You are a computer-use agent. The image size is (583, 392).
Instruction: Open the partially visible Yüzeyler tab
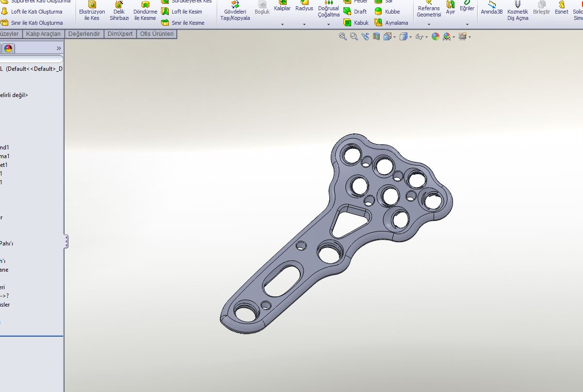(x=10, y=34)
